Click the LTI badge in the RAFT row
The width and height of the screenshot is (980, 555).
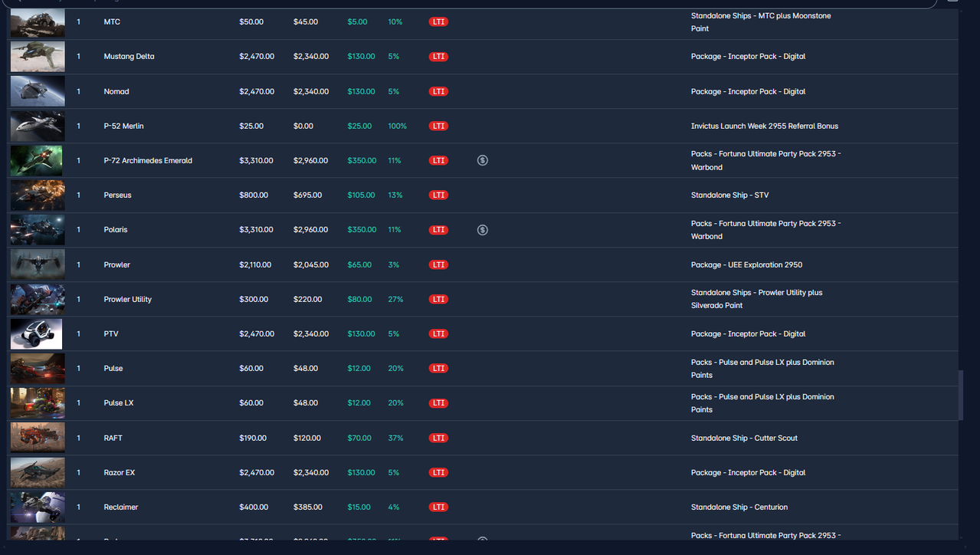click(x=438, y=438)
